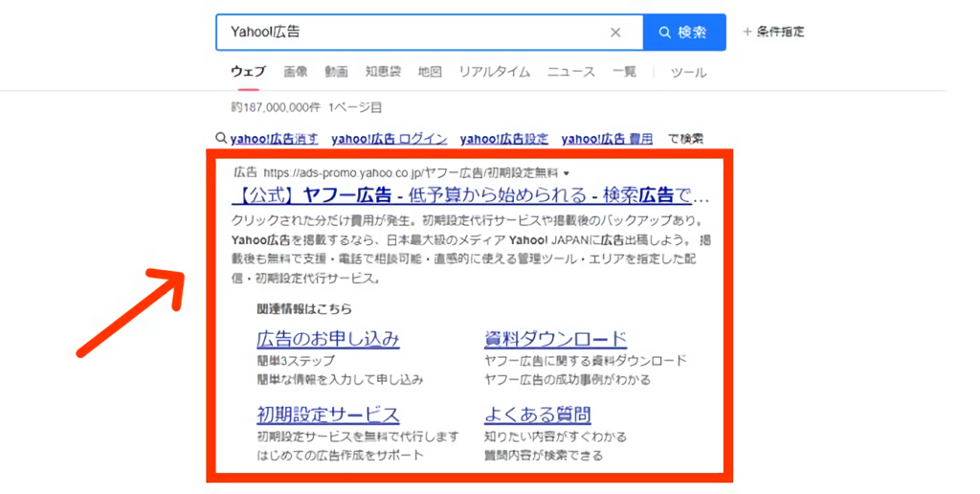Click the plus icon next to 条件指定
The width and height of the screenshot is (980, 494).
tap(746, 32)
